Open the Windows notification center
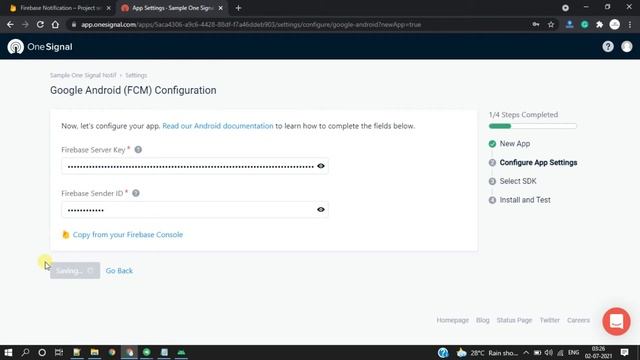Image resolution: width=640 pixels, height=360 pixels. [624, 352]
